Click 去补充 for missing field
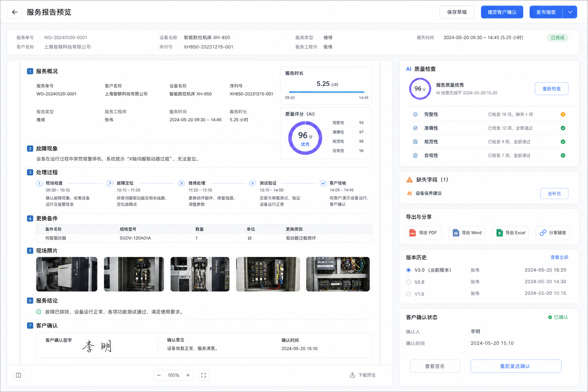Image resolution: width=588 pixels, height=392 pixels. (x=554, y=194)
